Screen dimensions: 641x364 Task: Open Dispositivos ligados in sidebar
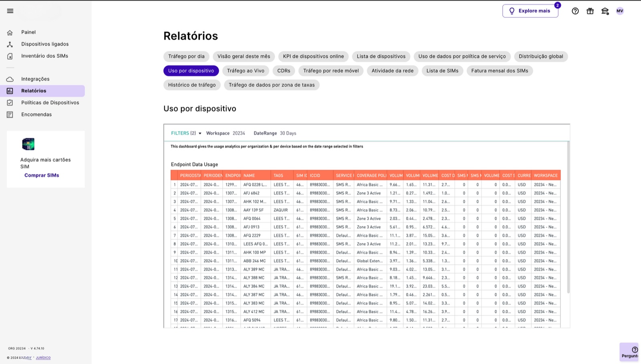point(45,44)
